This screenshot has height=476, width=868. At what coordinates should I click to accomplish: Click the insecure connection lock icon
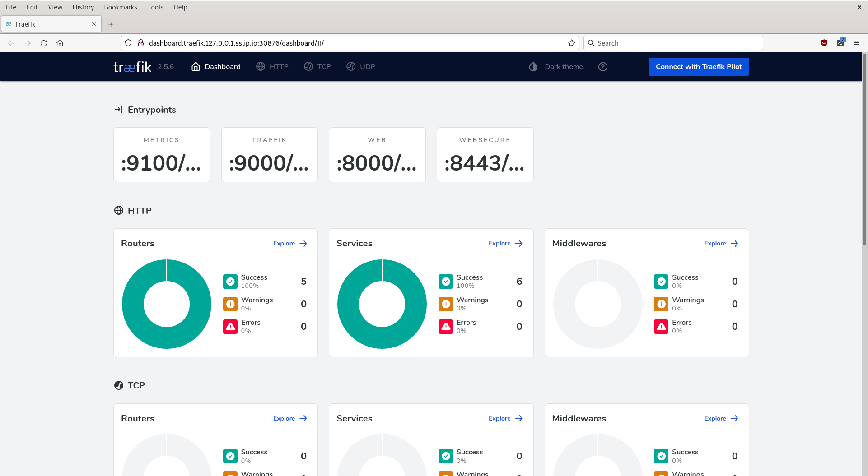(141, 43)
